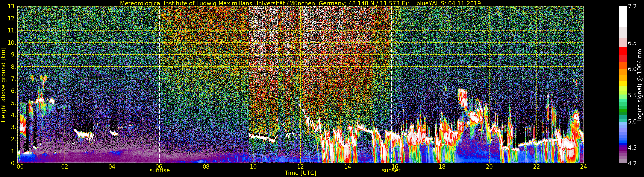Click the height tick label '5.'
644x177 pixels.
(x=13, y=103)
